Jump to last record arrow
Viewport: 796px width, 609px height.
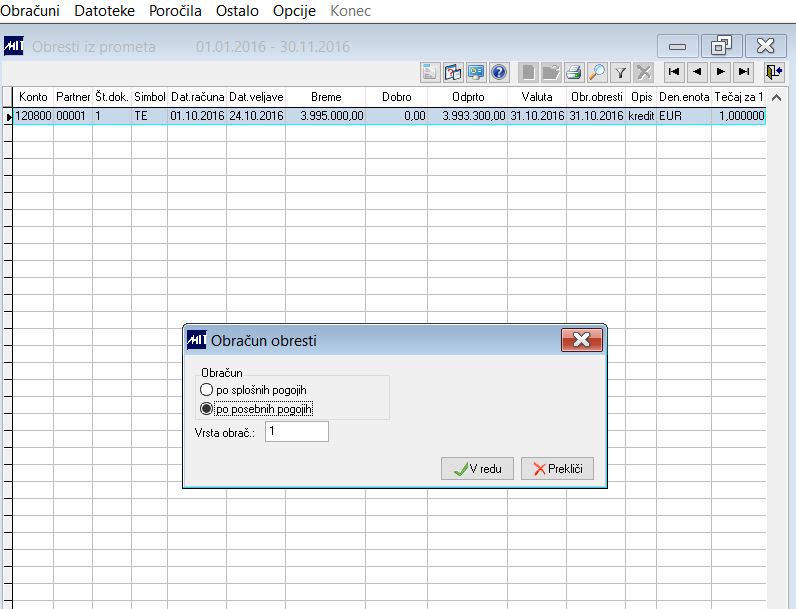744,72
